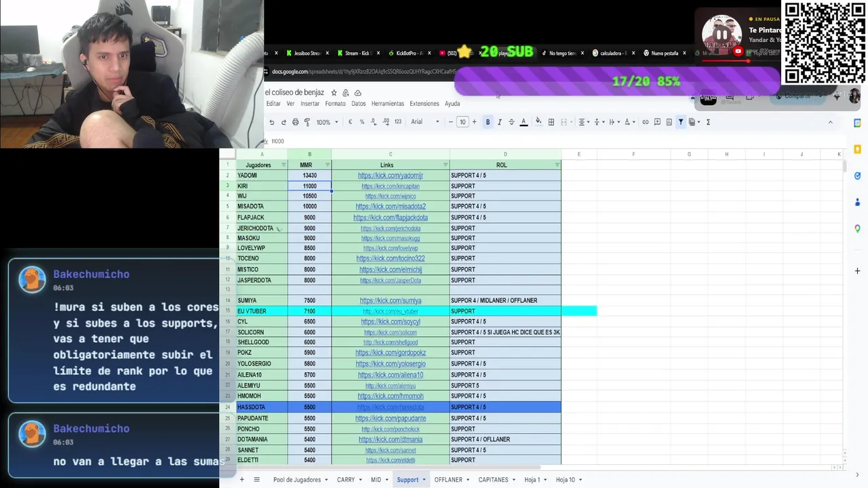Open filter on Links column header
This screenshot has height=488, width=868.
coord(446,165)
